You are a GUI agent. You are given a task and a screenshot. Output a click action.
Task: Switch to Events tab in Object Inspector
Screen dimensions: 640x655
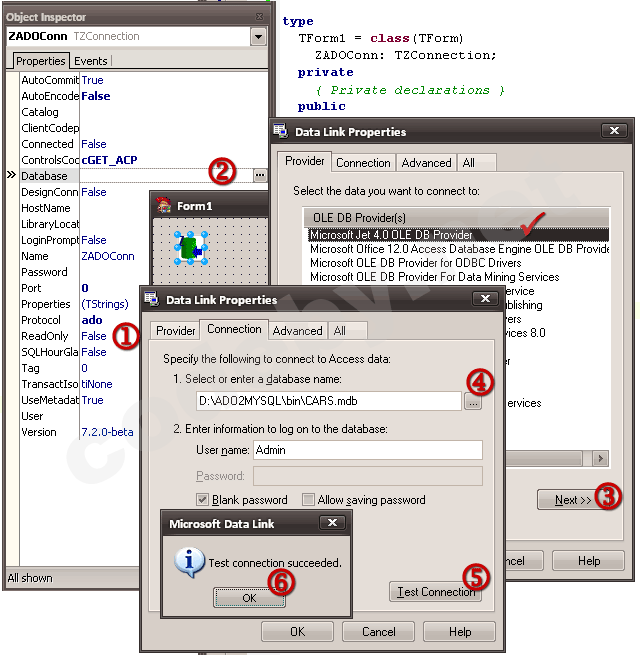tap(91, 61)
